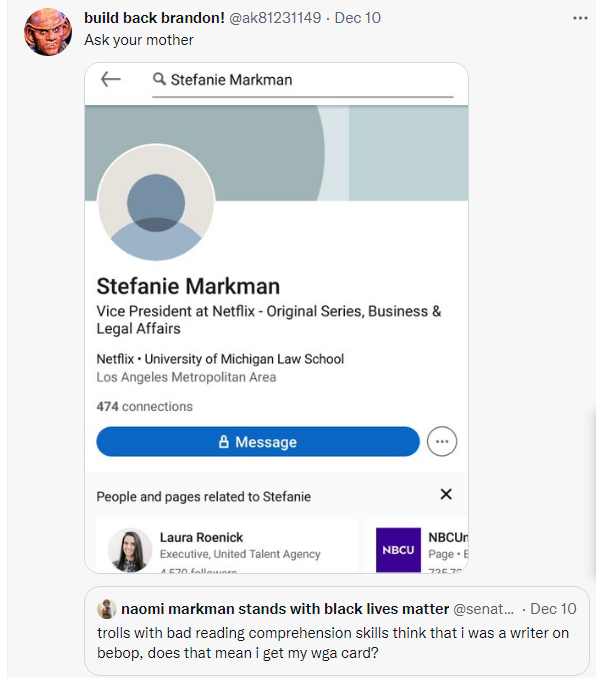This screenshot has width=596, height=678.
Task: Click the purple NBCU logo icon
Action: pyautogui.click(x=398, y=550)
